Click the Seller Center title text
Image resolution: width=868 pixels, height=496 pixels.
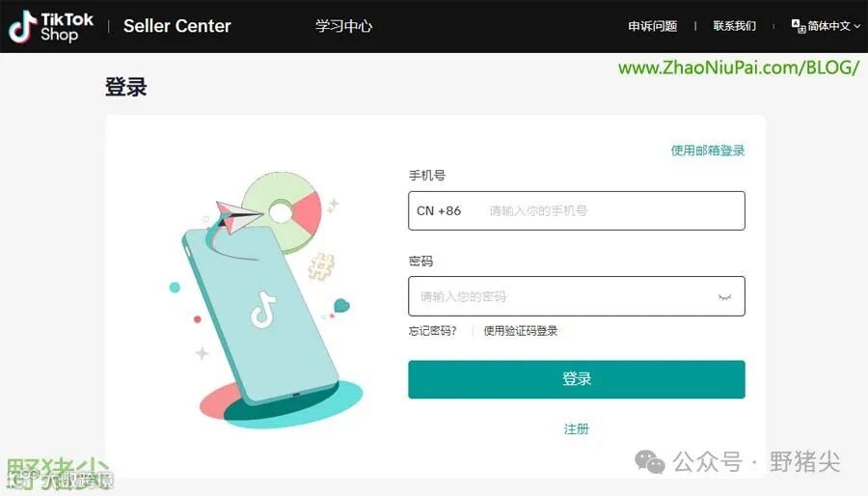177,26
